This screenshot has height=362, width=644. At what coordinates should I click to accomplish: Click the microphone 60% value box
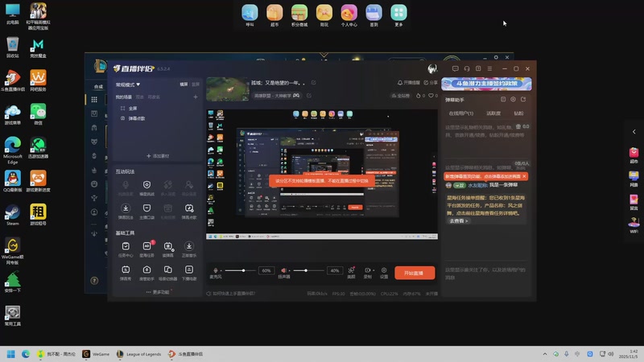[266, 270]
